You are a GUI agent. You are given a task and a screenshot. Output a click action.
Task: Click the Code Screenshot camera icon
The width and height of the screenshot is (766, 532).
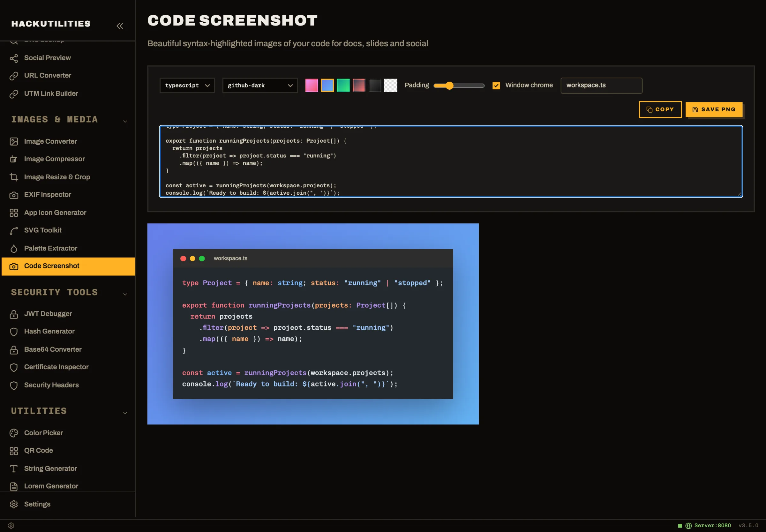pyautogui.click(x=14, y=266)
